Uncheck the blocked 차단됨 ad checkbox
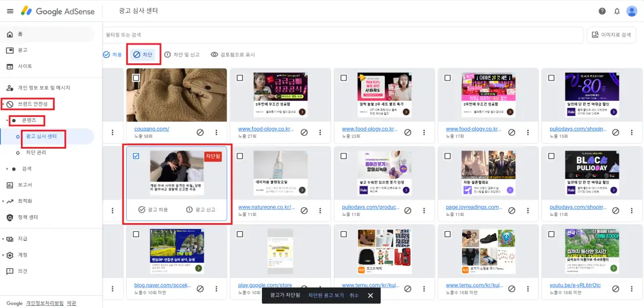Screen dimensions: 644x308 pyautogui.click(x=136, y=156)
